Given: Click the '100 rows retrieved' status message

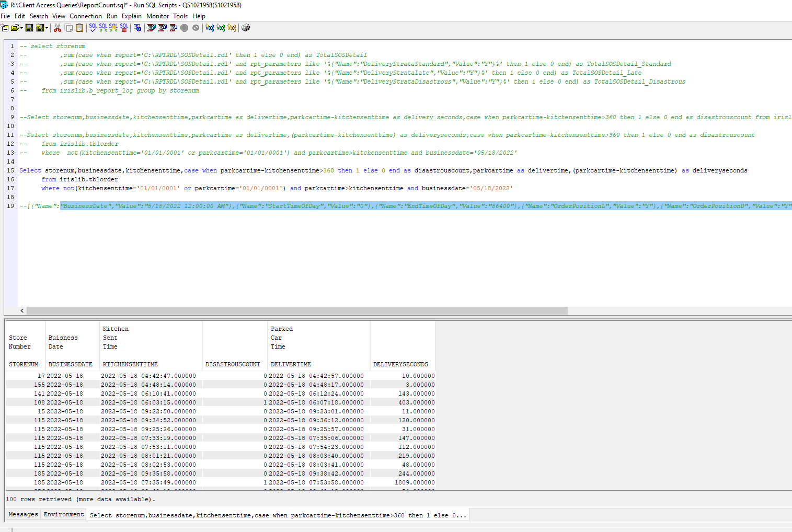Looking at the screenshot, I should pyautogui.click(x=81, y=499).
